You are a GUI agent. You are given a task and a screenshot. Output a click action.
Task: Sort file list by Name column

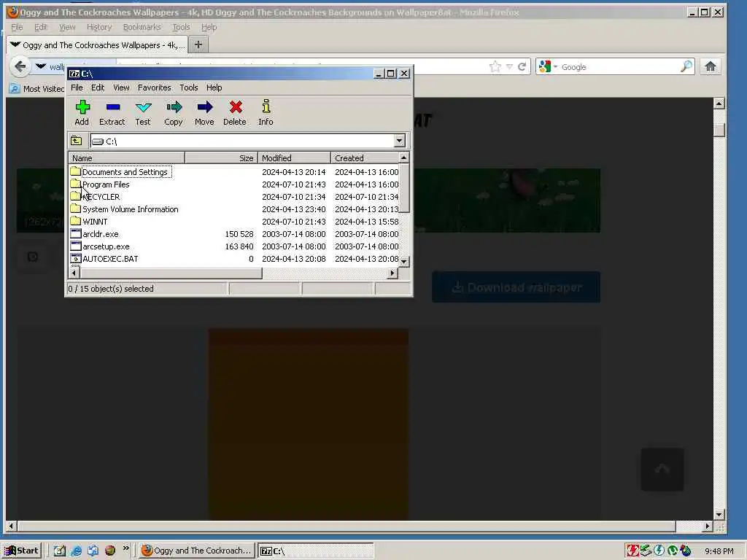[126, 157]
